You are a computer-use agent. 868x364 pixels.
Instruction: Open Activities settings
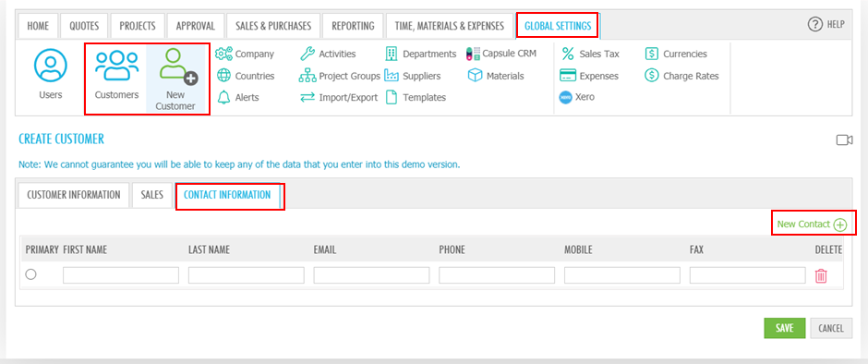pos(327,54)
